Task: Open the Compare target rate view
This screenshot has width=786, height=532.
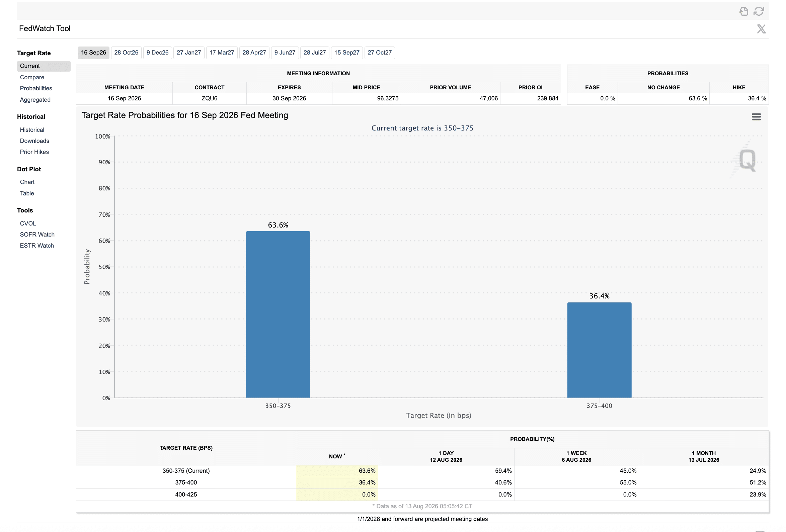Action: click(x=32, y=77)
